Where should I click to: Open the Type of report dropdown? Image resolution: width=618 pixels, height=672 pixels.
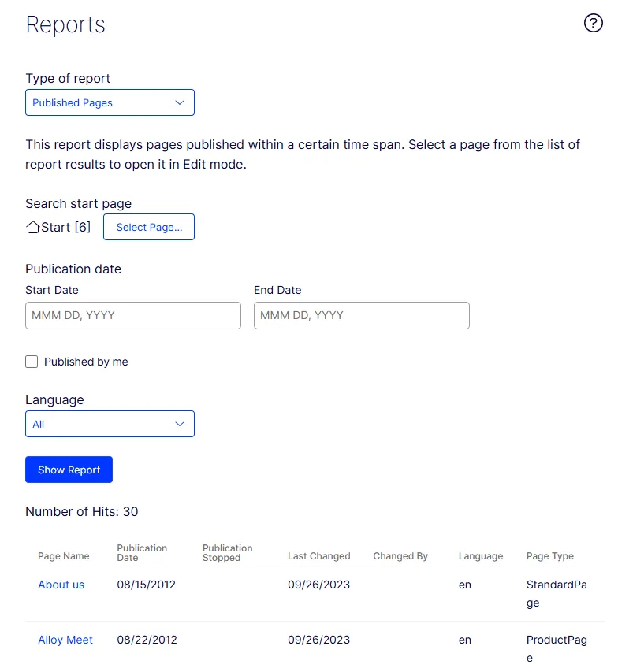(110, 102)
